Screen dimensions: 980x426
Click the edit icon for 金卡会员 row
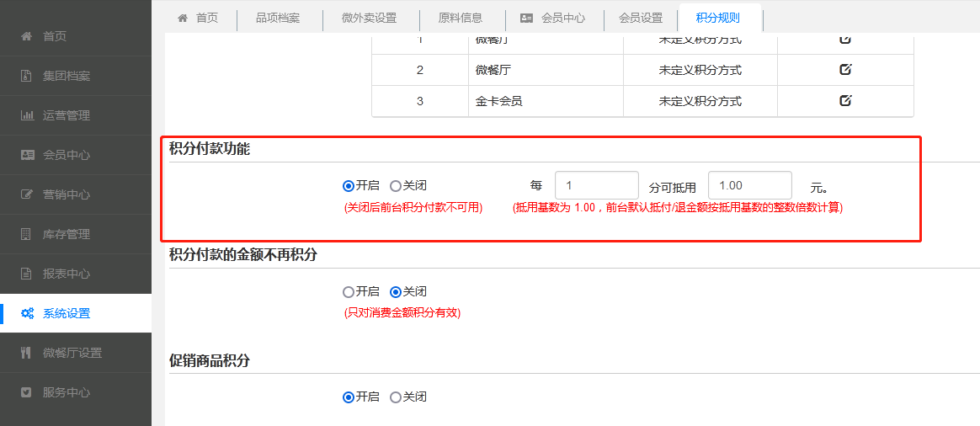[x=845, y=101]
